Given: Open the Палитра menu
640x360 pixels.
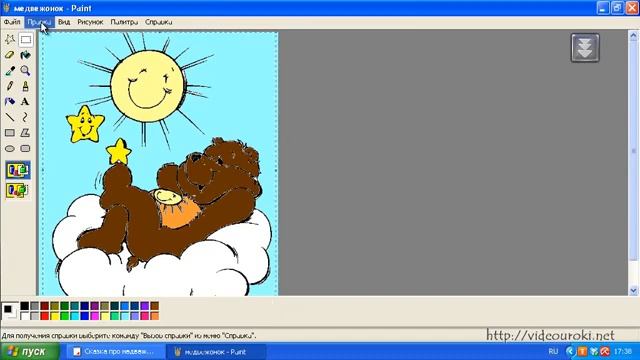Looking at the screenshot, I should pyautogui.click(x=124, y=22).
